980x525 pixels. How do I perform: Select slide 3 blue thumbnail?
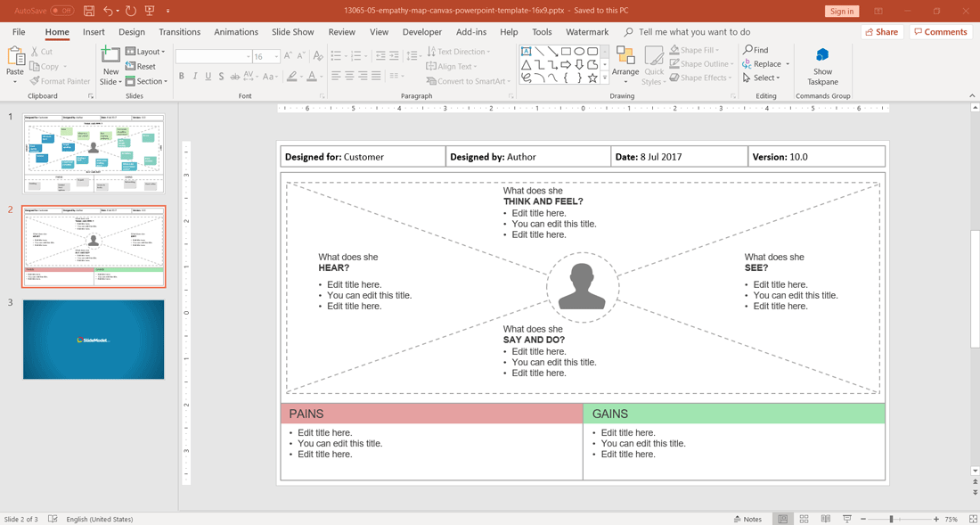click(x=94, y=340)
